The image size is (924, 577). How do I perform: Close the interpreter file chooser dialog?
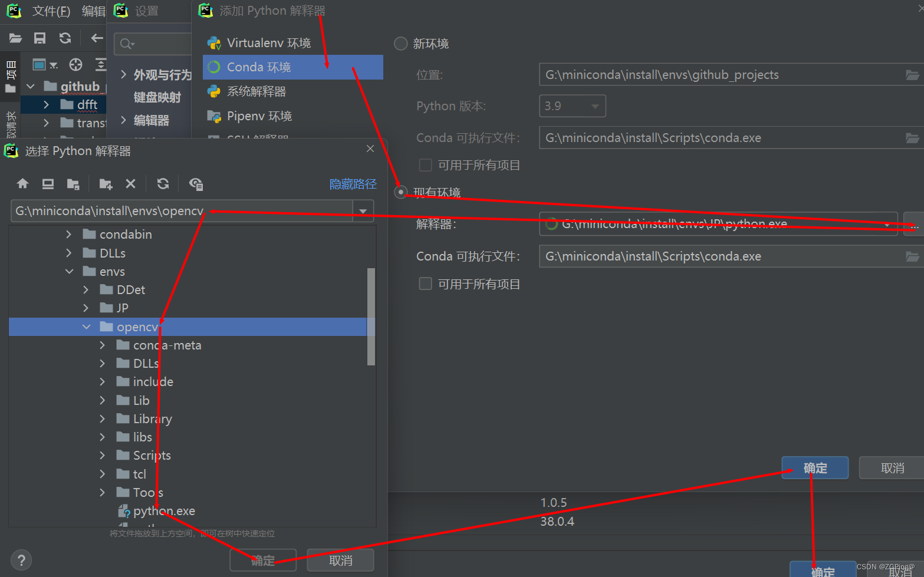click(370, 149)
